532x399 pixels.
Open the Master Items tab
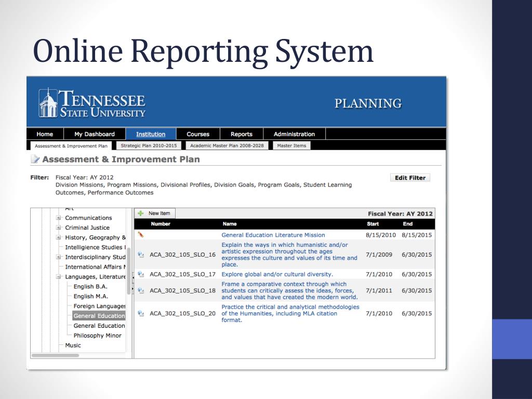click(x=292, y=145)
